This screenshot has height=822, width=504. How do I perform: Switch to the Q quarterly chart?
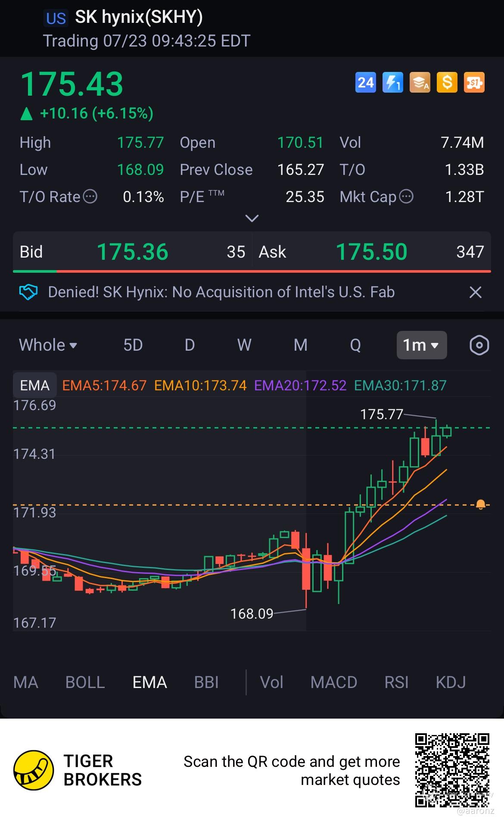[x=355, y=345]
